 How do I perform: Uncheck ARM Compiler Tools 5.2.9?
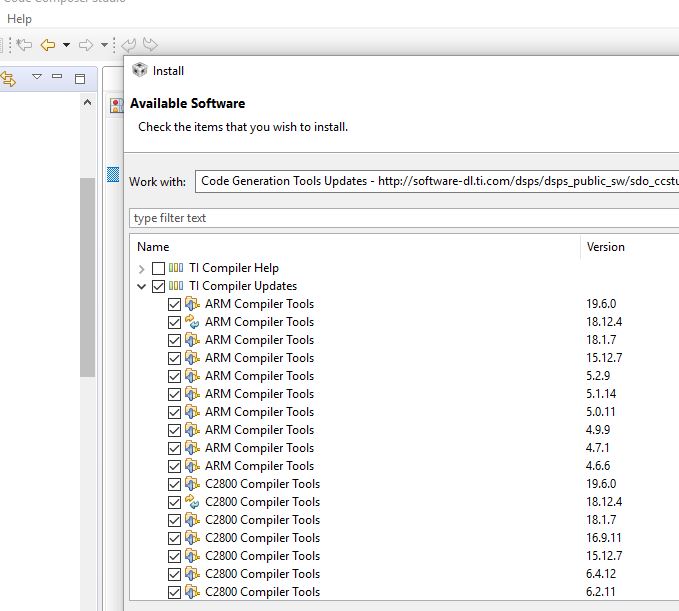click(x=175, y=376)
